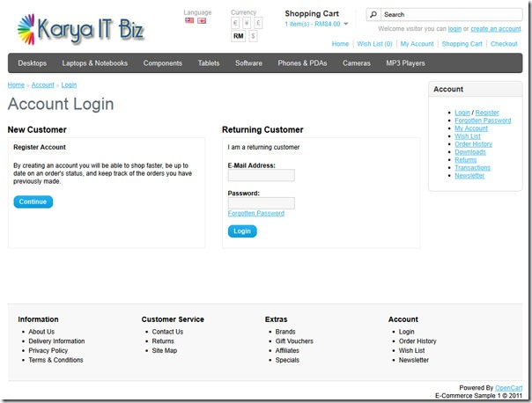Go to the Software category

click(x=248, y=63)
